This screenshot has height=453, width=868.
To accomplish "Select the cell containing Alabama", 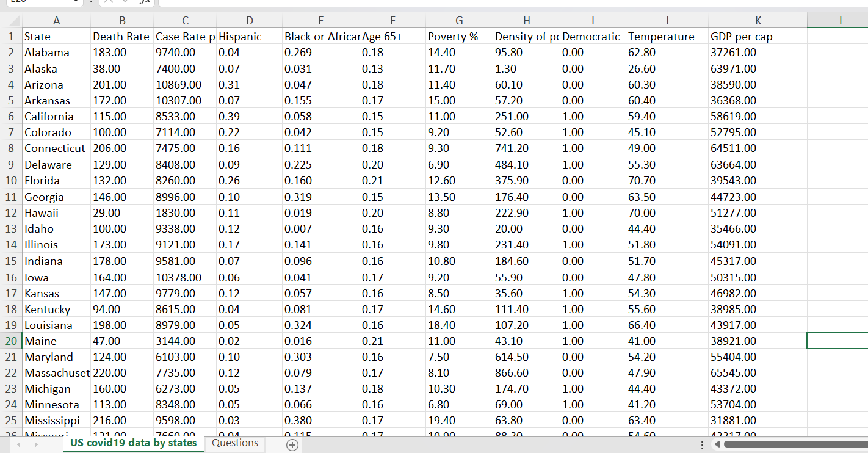I will tap(56, 53).
